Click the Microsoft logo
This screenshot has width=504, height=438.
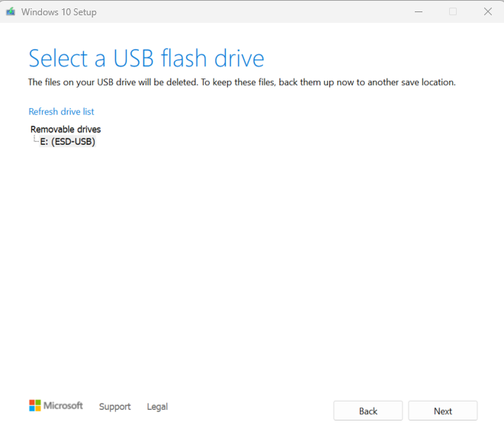coord(56,405)
